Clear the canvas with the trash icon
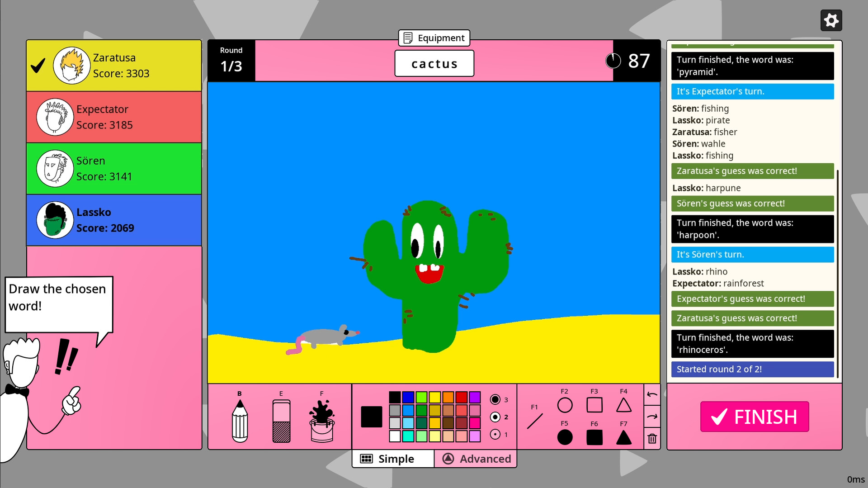868x488 pixels. click(x=651, y=438)
